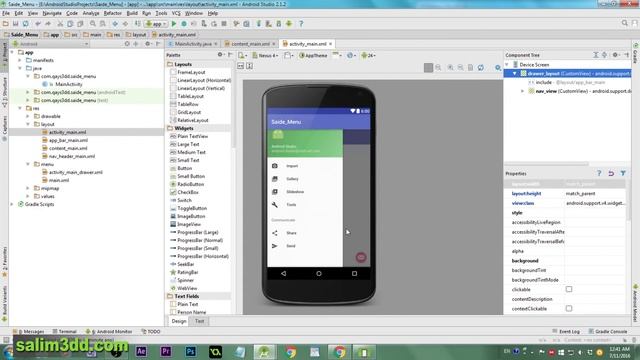Switch to MainActivity.java tab
640x360 pixels.
pyautogui.click(x=193, y=44)
